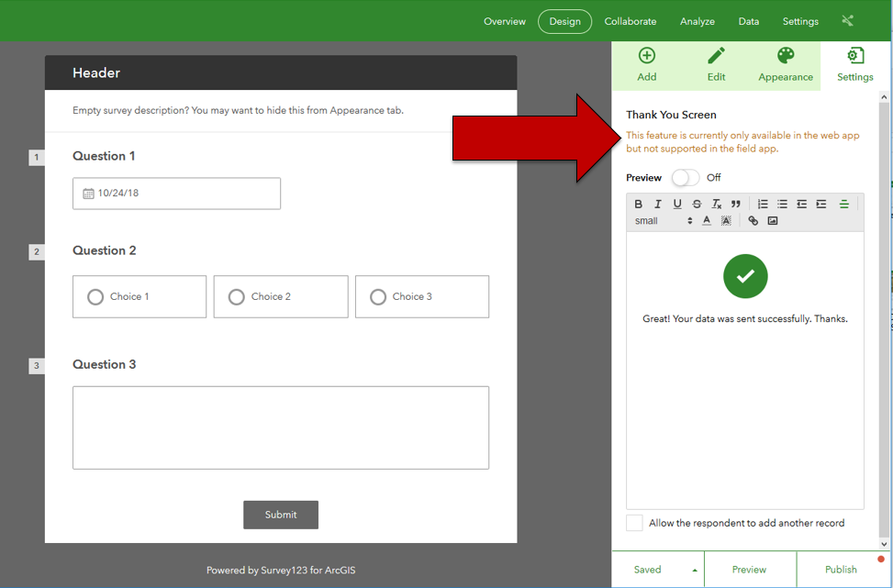The image size is (893, 588).
Task: Click the Publish button
Action: 841,570
